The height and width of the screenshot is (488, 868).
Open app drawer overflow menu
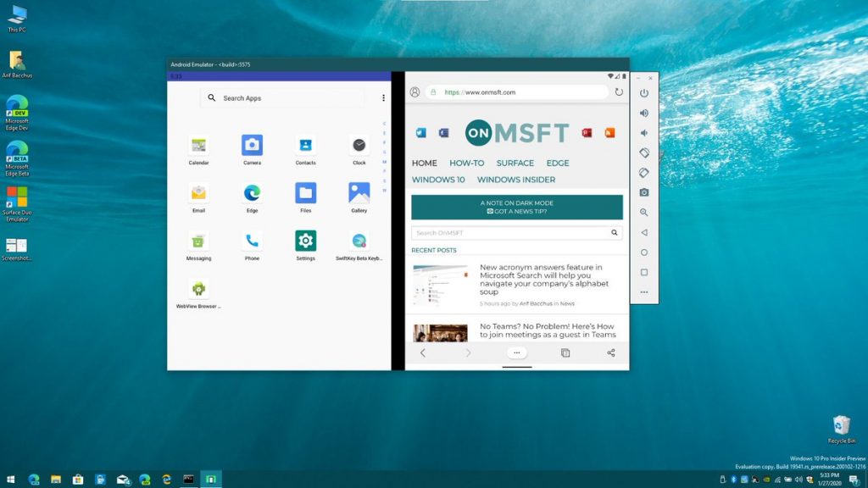coord(383,98)
